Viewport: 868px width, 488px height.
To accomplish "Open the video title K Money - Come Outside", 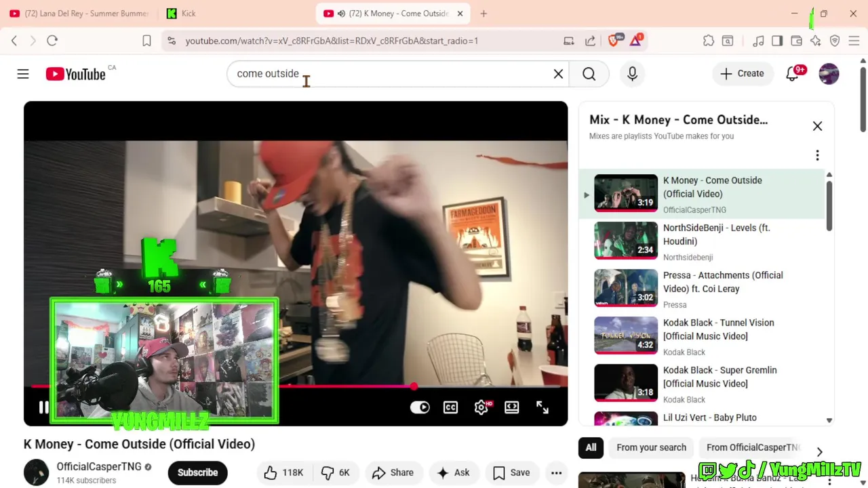I will click(139, 444).
